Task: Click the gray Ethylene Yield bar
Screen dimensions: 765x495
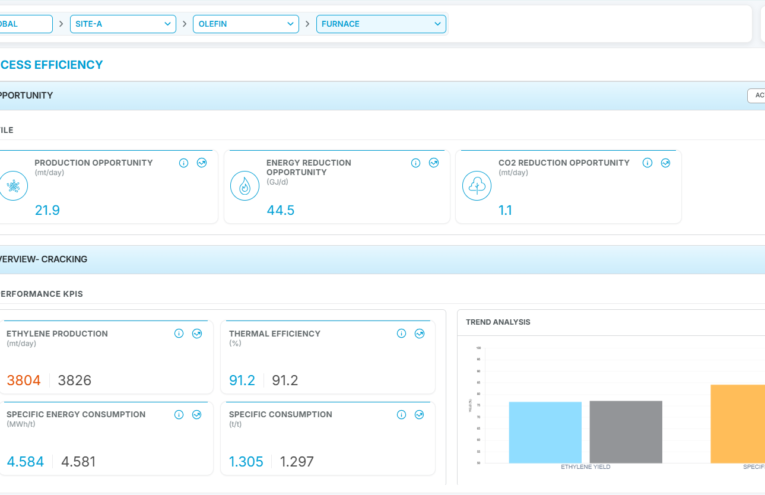Action: (626, 432)
